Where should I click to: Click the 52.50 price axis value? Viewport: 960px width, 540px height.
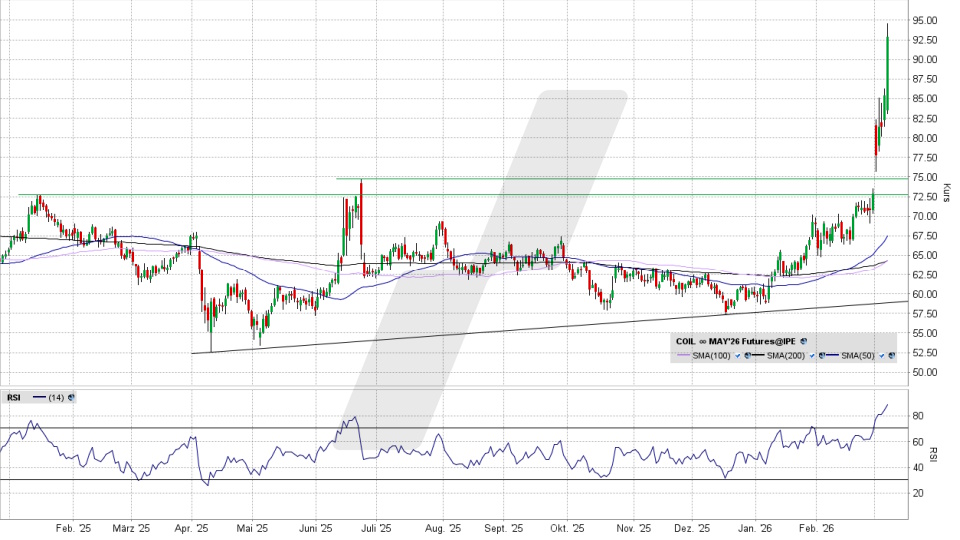[x=924, y=353]
